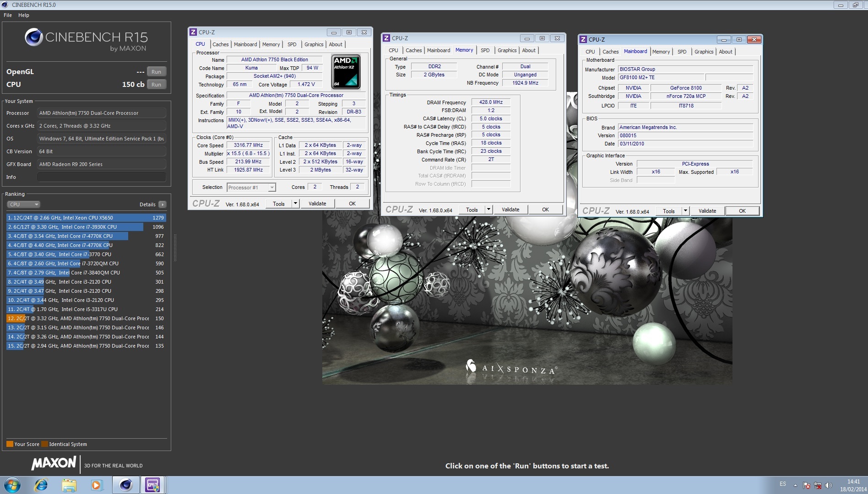Select ranking entry Intel Core i7-3930K
Viewport: 868px width, 494px height.
86,227
